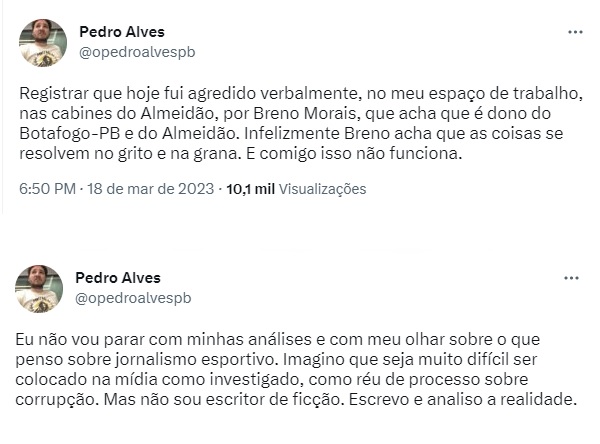Open more options on the jornalismo esportivo tweet
Screen dimensions: 600x444
pyautogui.click(x=571, y=278)
